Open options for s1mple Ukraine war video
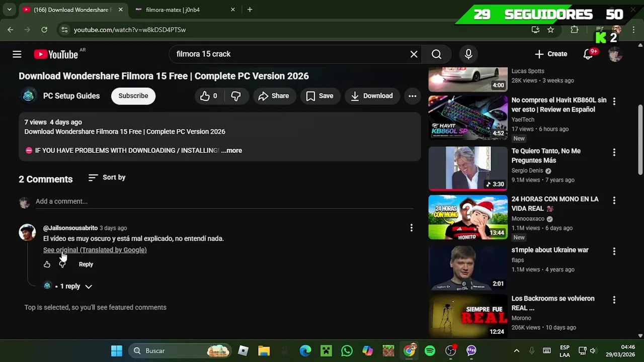Viewport: 644px width, 362px height. pos(614,251)
